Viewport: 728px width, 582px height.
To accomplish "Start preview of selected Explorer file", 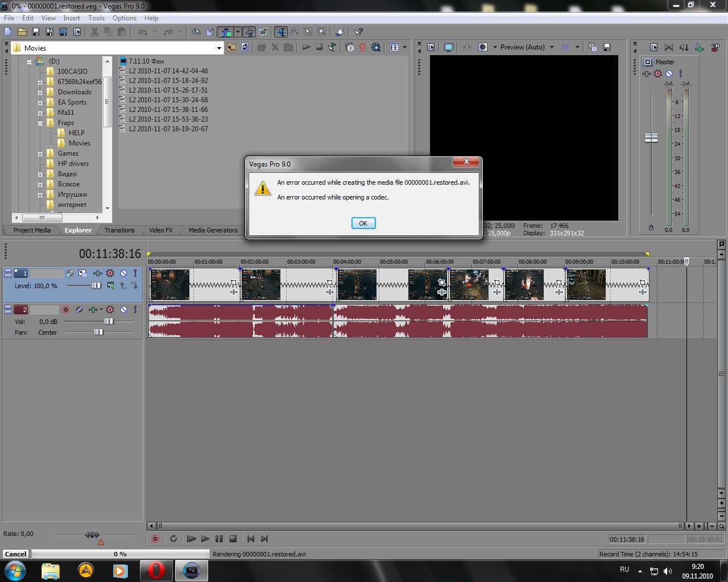I will click(306, 47).
